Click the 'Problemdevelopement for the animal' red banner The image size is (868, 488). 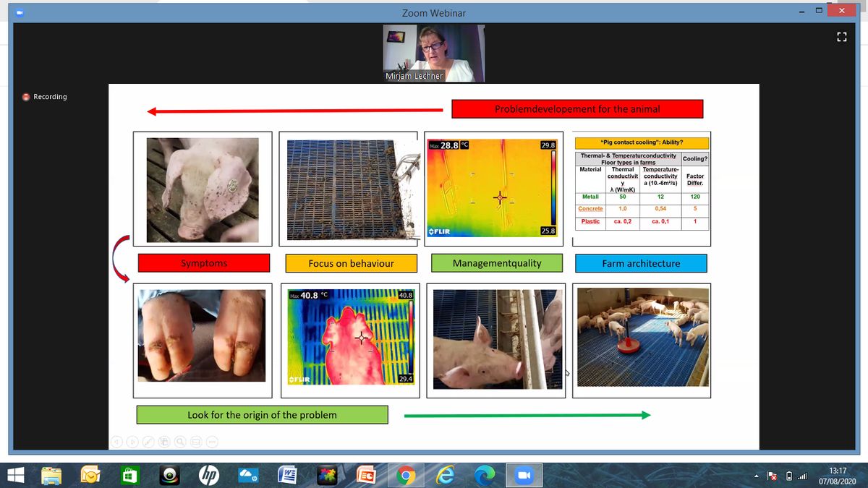click(577, 109)
